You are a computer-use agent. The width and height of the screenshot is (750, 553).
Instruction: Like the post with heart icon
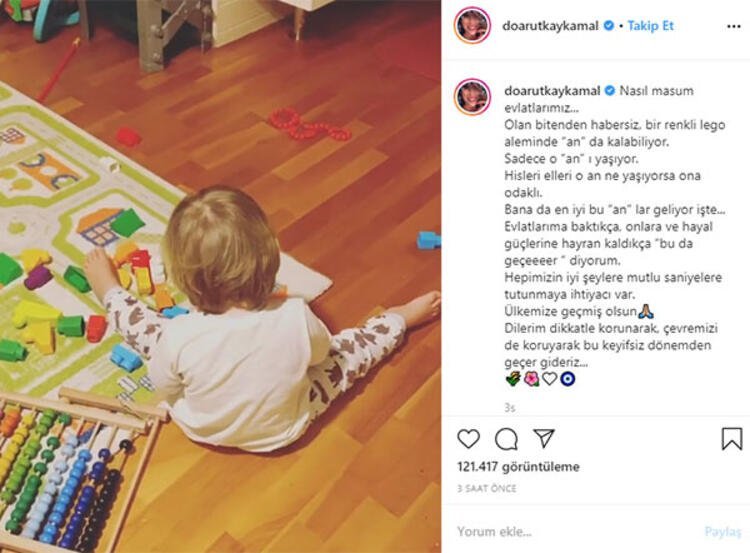[468, 439]
